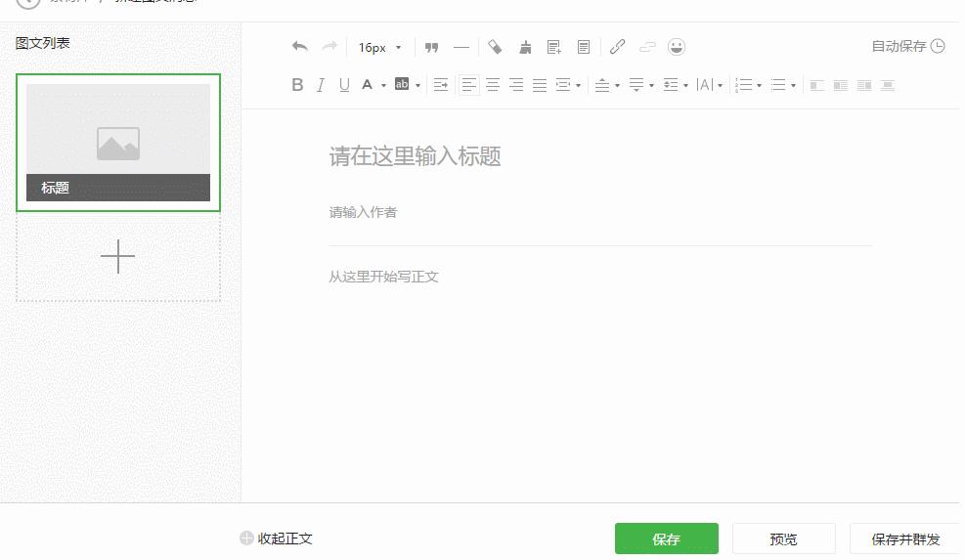The image size is (965, 560).
Task: Align text left
Action: tap(469, 85)
